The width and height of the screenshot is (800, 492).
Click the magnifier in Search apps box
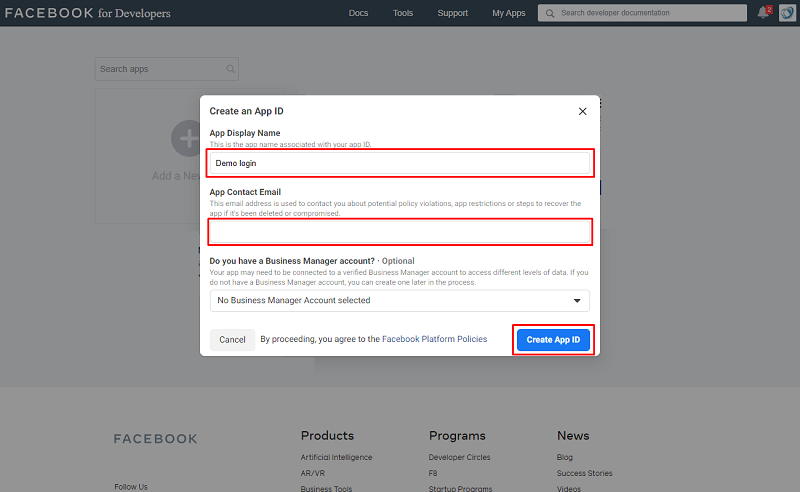coord(231,69)
